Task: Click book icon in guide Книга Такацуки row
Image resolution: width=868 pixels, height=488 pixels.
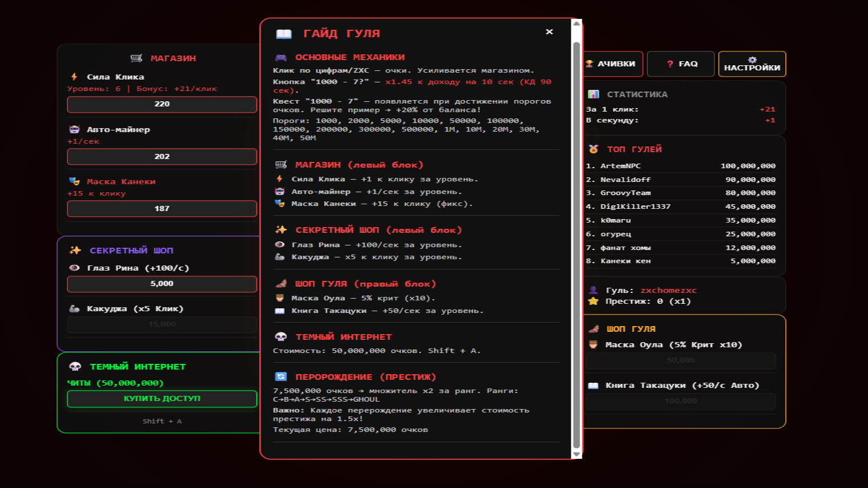Action: click(279, 311)
